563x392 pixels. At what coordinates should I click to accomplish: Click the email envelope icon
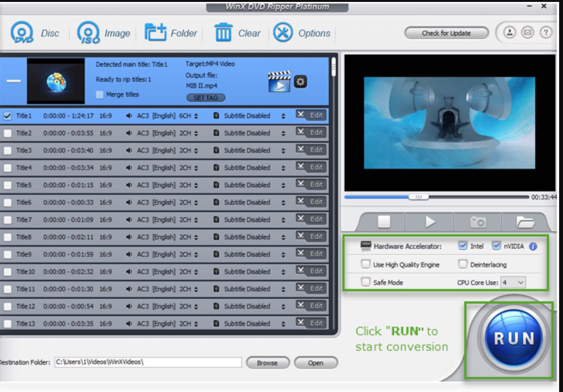pos(527,32)
